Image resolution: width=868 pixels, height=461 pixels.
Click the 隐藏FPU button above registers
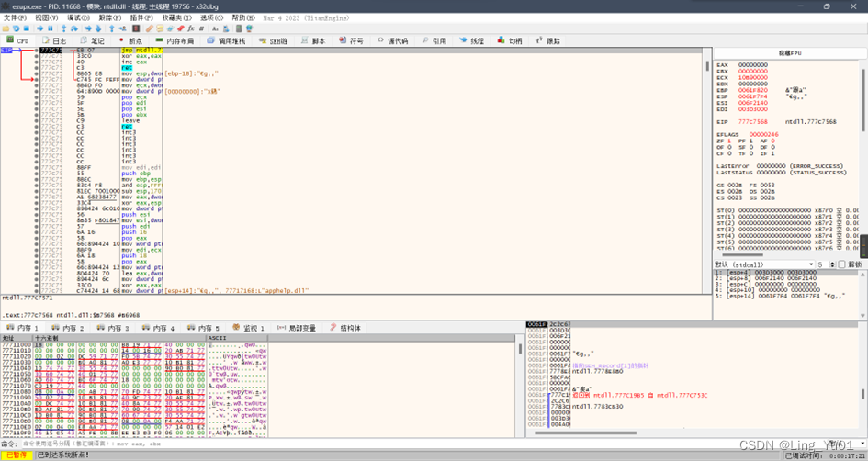tap(790, 53)
